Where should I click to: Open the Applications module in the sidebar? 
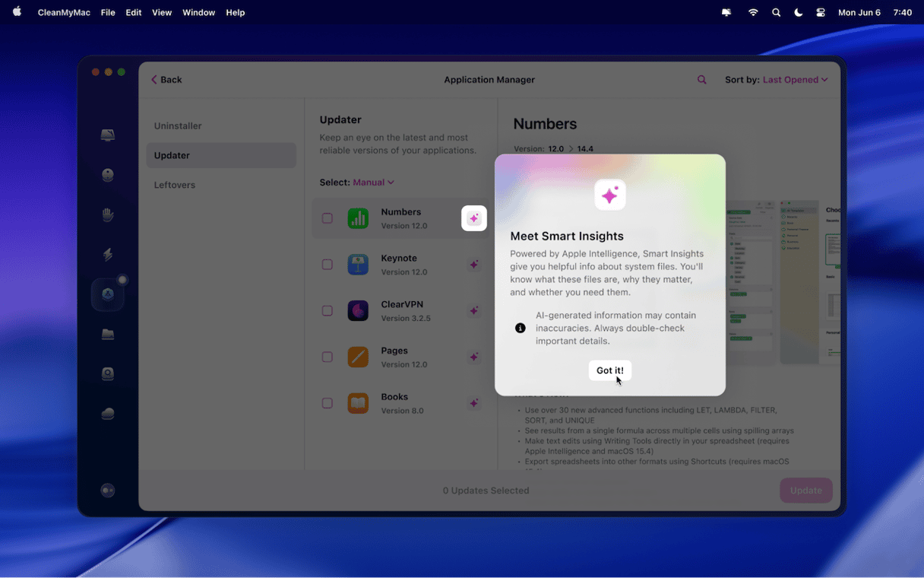(x=108, y=294)
